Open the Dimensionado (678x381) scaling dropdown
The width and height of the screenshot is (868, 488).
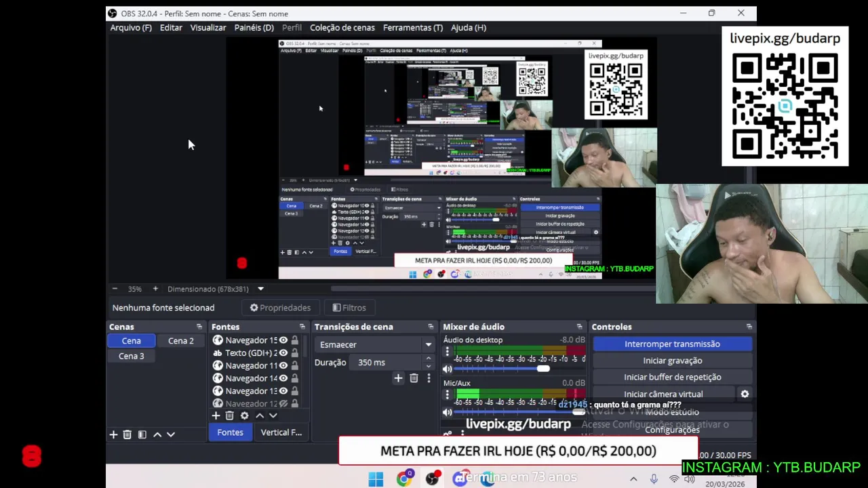(x=216, y=289)
